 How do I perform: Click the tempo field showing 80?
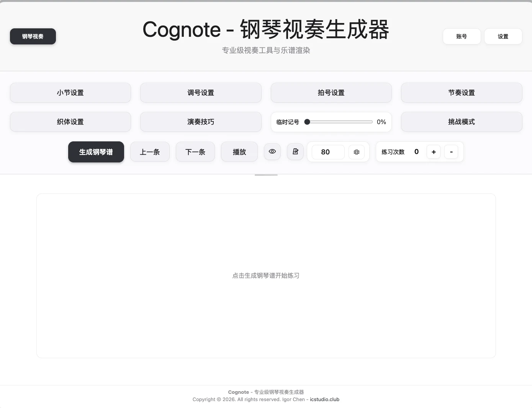click(x=328, y=152)
